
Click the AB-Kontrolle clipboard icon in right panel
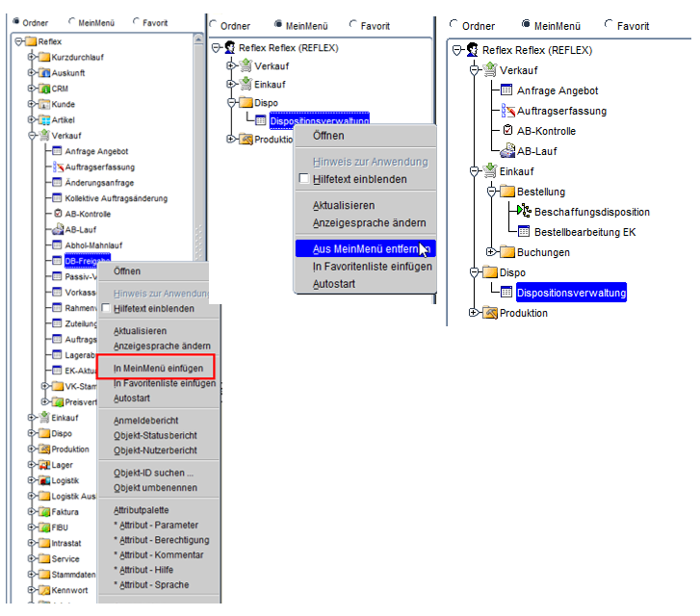[507, 131]
